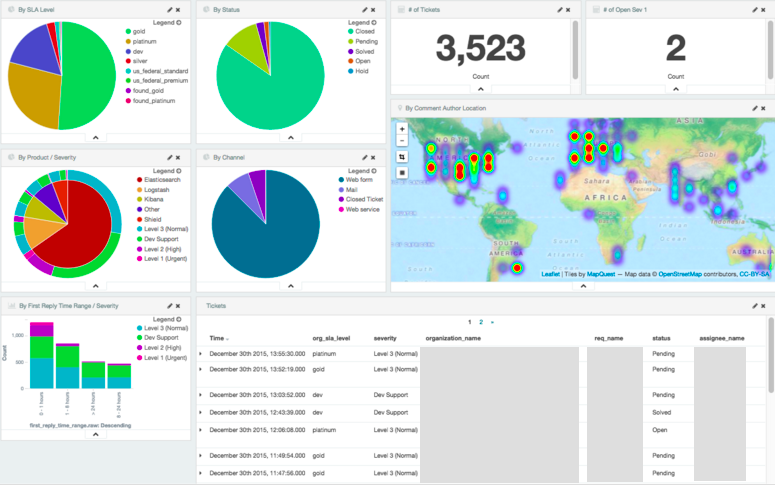Edit the # of Open Sev 1 panel
The width and height of the screenshot is (775, 485).
coord(755,10)
